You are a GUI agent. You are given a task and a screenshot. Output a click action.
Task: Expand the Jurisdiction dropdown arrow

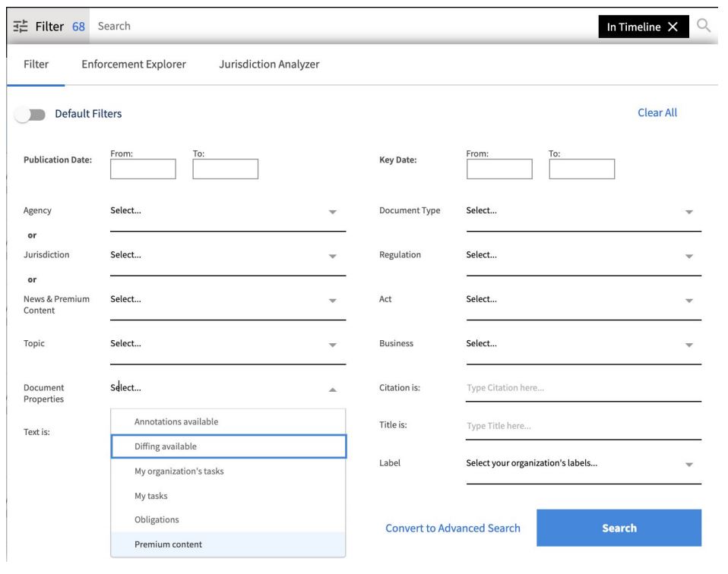pos(332,256)
